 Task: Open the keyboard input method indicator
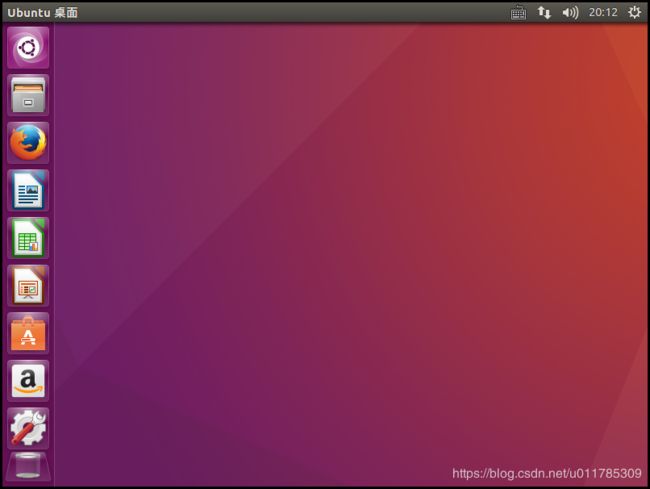coord(518,13)
